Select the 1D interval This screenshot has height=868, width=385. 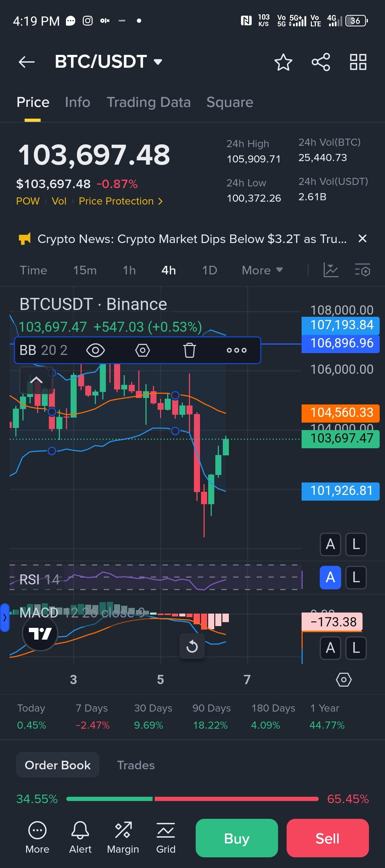click(x=210, y=270)
